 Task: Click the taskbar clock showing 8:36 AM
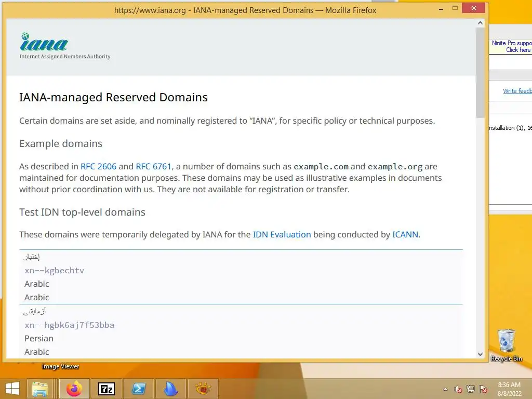tap(509, 389)
